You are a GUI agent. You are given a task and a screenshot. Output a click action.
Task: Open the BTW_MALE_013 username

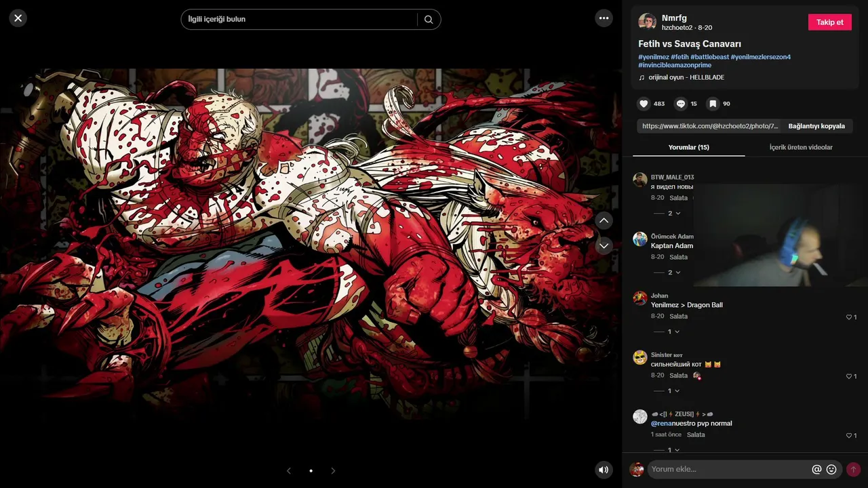tap(672, 178)
